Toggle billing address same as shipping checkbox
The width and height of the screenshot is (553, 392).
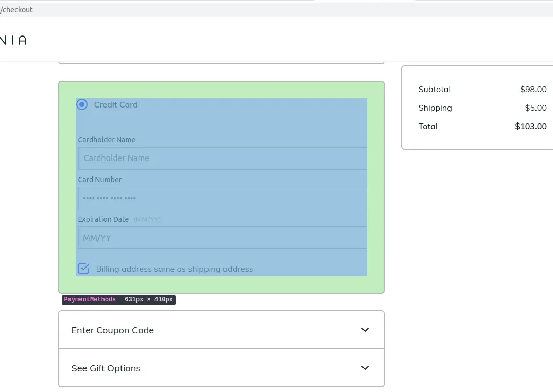click(83, 269)
